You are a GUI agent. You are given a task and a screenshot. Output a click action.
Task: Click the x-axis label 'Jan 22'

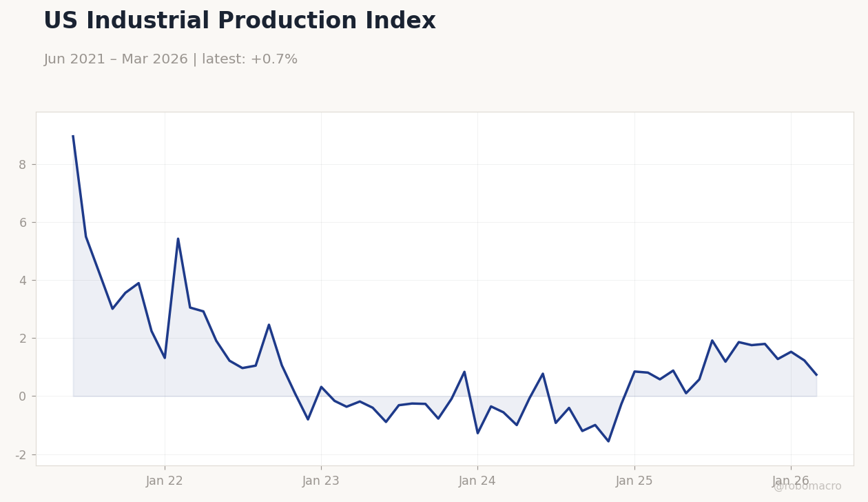[x=165, y=481]
